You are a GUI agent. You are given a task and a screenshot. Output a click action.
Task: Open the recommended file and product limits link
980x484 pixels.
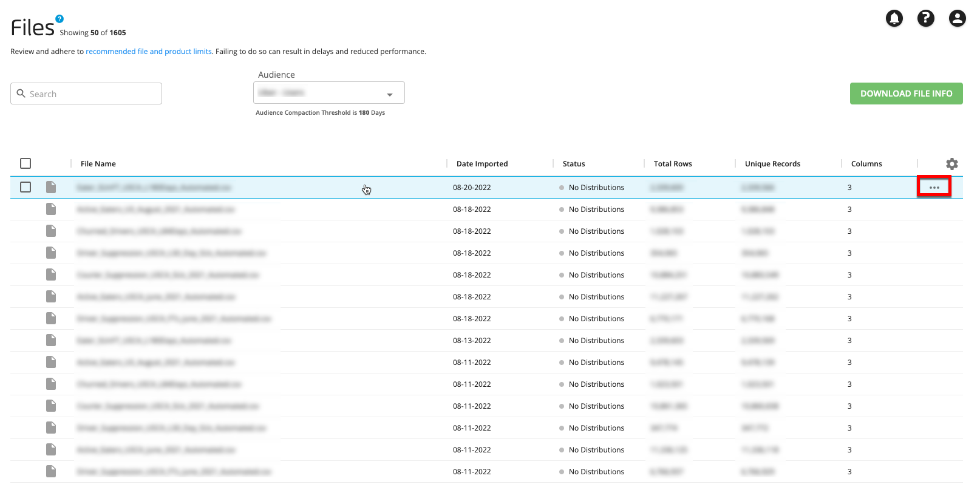[x=148, y=52]
